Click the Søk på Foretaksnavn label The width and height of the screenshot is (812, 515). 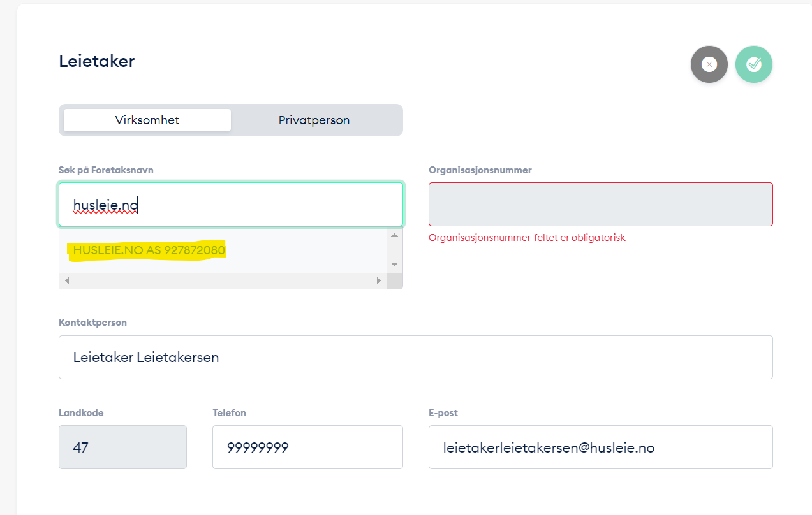(x=106, y=170)
